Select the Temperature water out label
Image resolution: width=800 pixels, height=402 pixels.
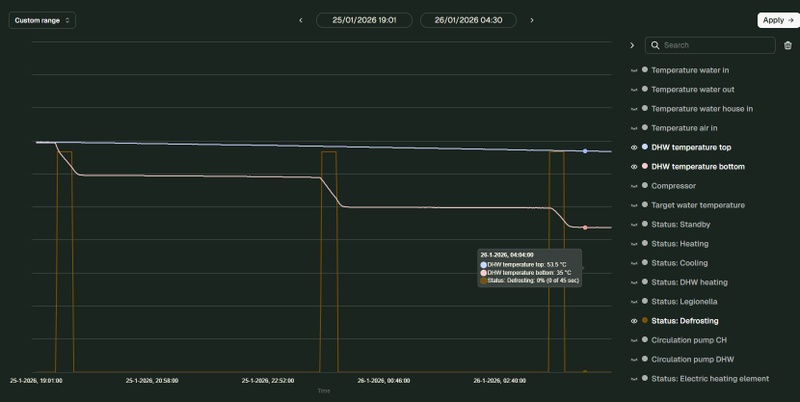point(693,90)
